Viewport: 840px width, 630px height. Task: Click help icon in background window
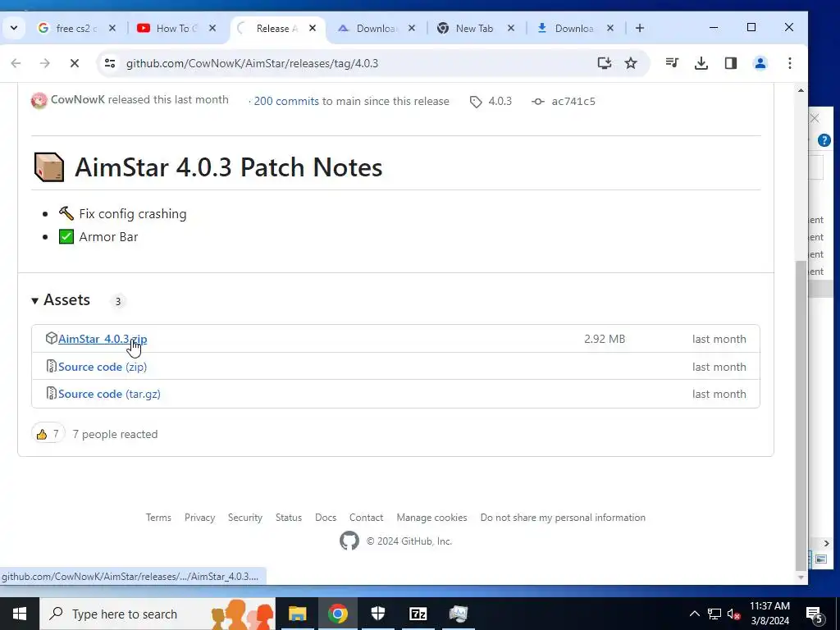coord(824,140)
